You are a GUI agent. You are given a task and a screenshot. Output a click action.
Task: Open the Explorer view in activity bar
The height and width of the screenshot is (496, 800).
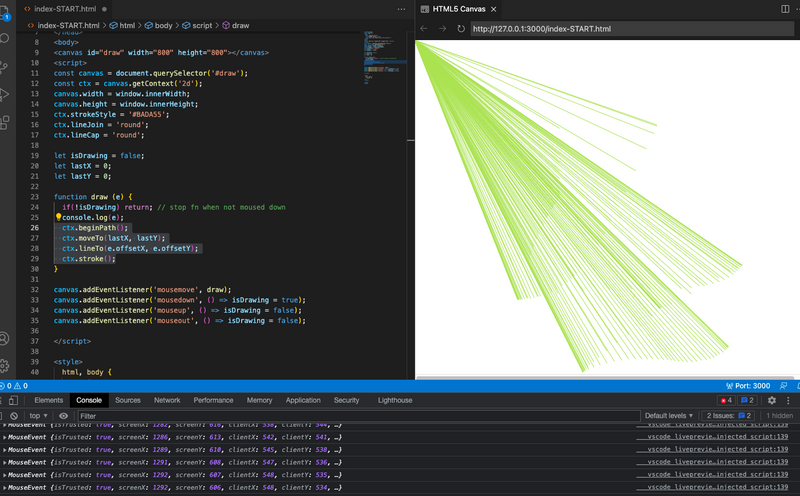click(x=5, y=13)
